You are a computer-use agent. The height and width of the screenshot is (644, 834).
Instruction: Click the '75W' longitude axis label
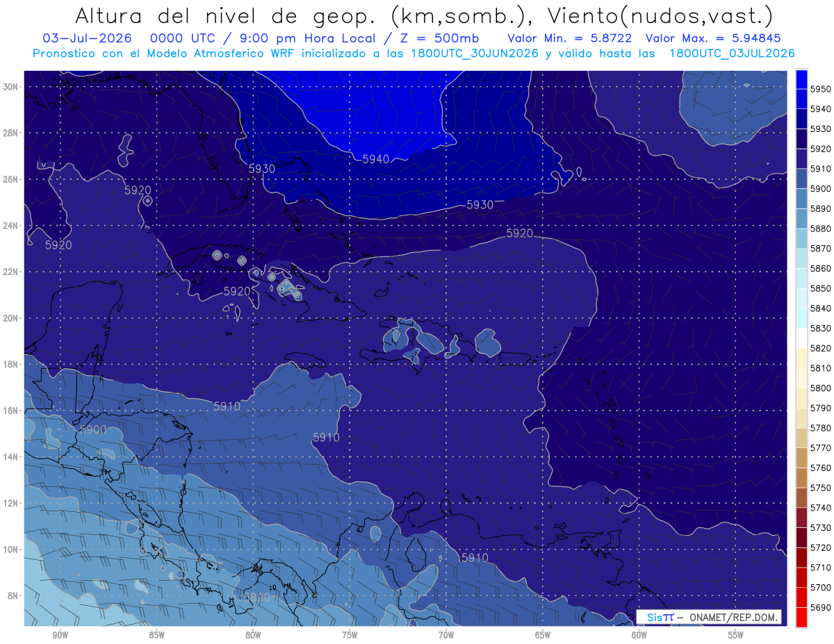[x=350, y=636]
